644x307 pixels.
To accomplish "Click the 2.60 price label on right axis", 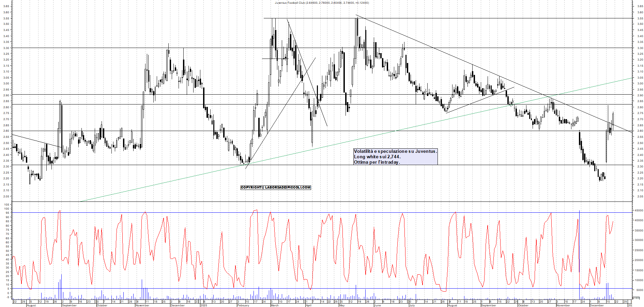I will coord(640,131).
